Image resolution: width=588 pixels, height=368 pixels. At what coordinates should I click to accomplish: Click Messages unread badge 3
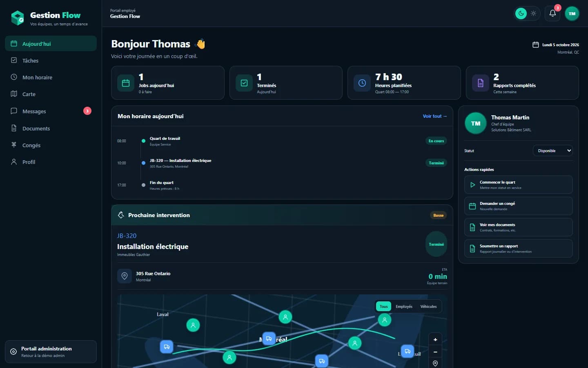(87, 111)
